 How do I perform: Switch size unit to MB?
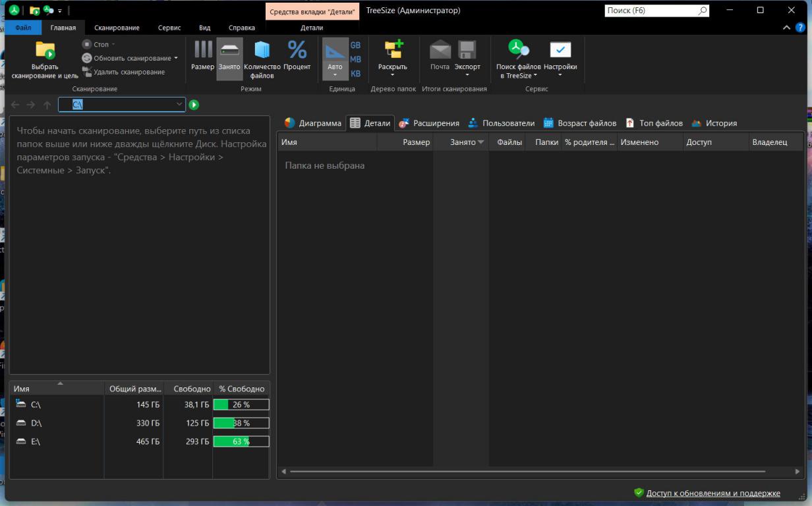(x=355, y=59)
